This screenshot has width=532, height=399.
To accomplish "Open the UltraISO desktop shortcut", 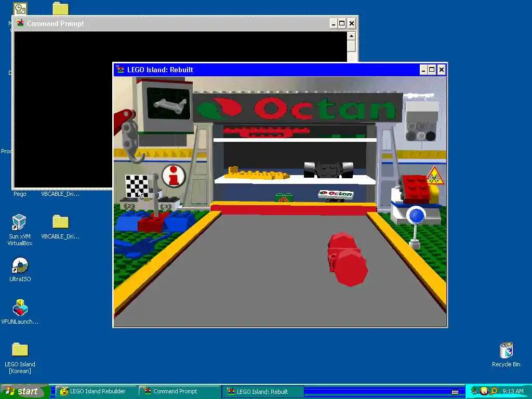I will pyautogui.click(x=20, y=270).
